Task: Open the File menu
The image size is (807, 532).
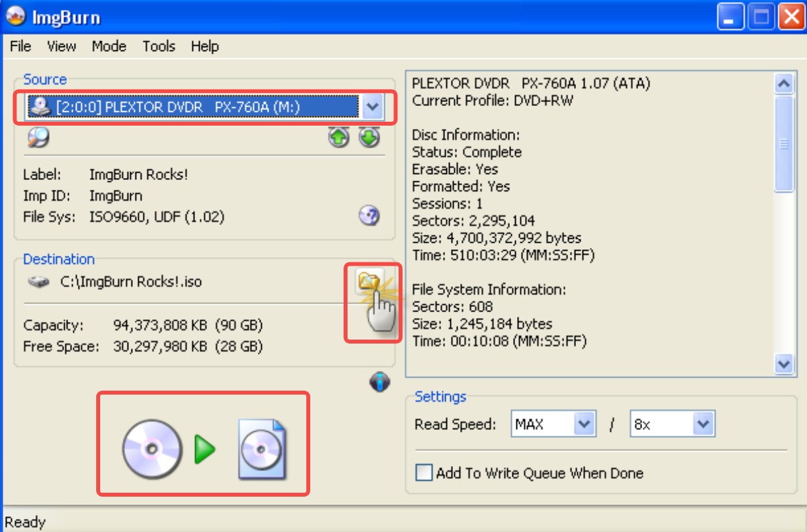Action: pyautogui.click(x=20, y=46)
